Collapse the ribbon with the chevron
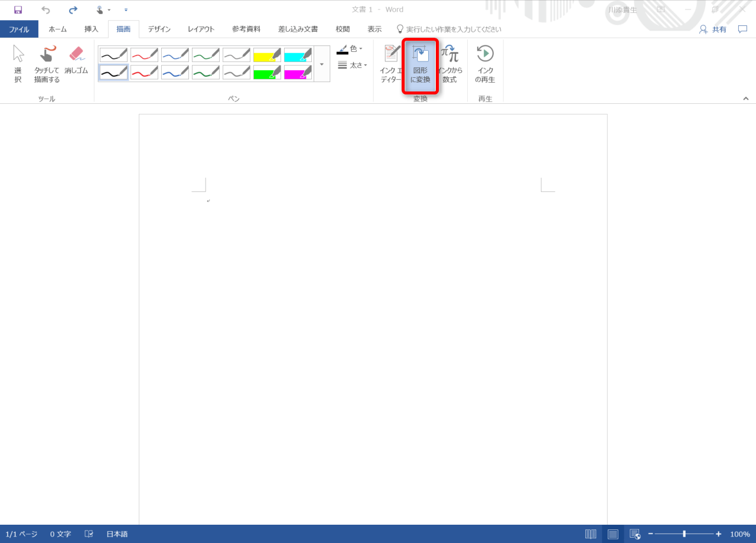The image size is (756, 543). click(745, 99)
